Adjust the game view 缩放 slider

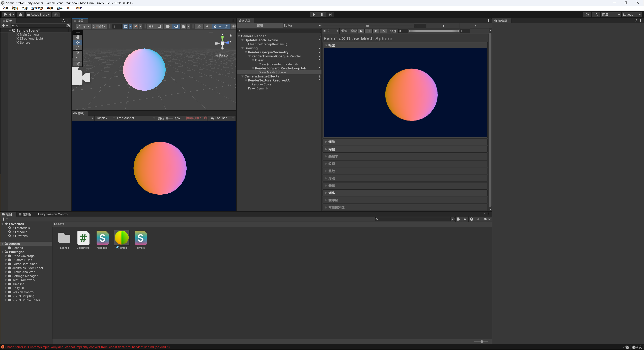coord(167,118)
